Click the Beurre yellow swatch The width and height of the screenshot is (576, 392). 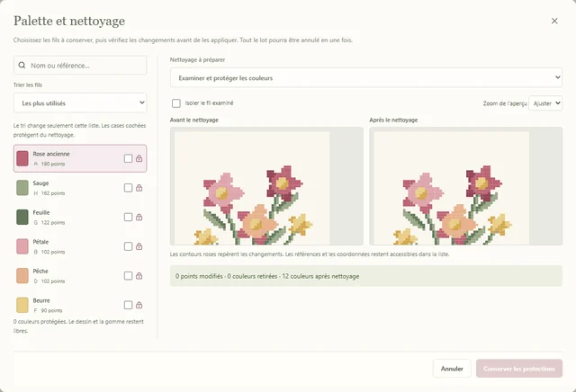point(22,305)
